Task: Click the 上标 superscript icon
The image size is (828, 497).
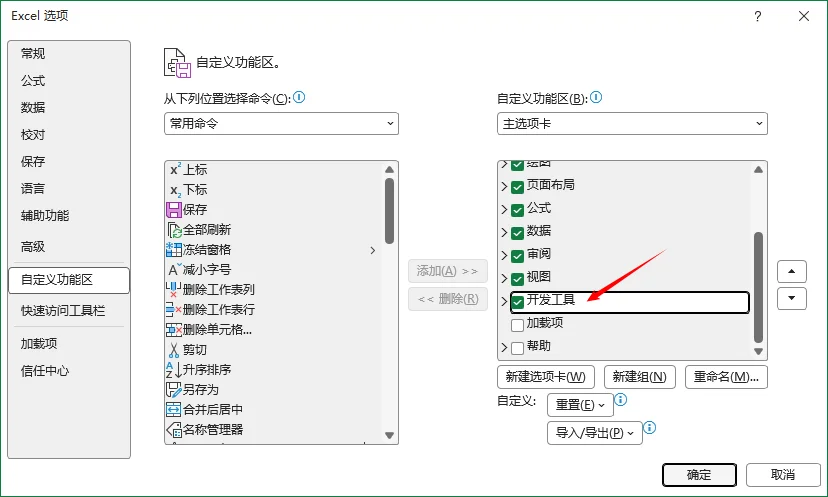Action: (175, 170)
